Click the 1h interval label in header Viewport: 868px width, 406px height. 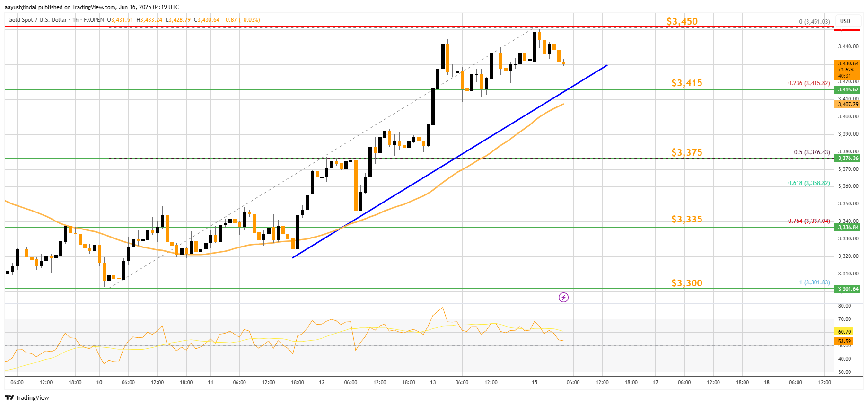(75, 20)
